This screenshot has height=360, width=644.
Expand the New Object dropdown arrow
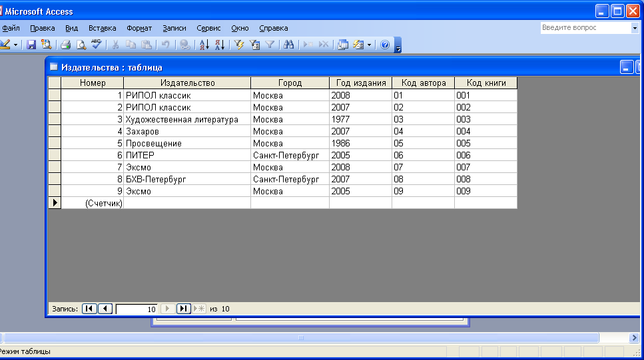pyautogui.click(x=369, y=45)
